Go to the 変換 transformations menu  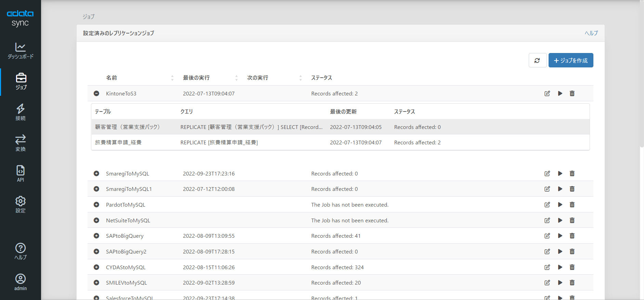click(21, 143)
